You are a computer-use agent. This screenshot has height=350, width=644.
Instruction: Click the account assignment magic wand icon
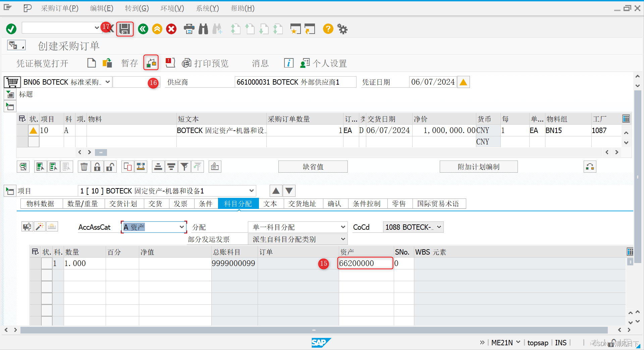pos(40,227)
